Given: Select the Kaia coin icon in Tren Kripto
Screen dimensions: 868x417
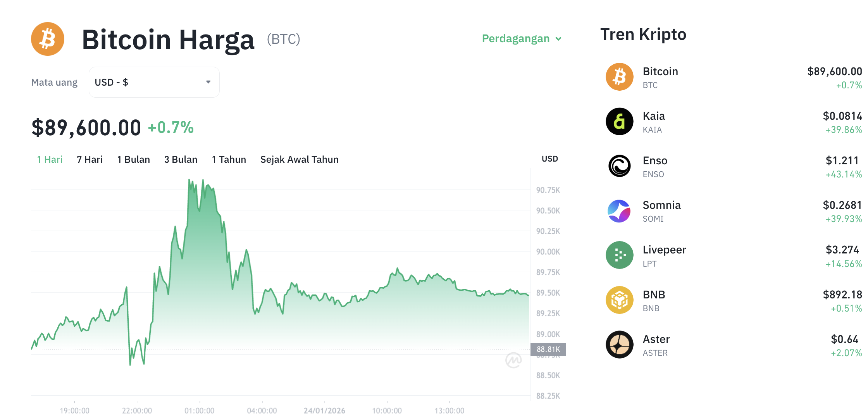Looking at the screenshot, I should (619, 121).
